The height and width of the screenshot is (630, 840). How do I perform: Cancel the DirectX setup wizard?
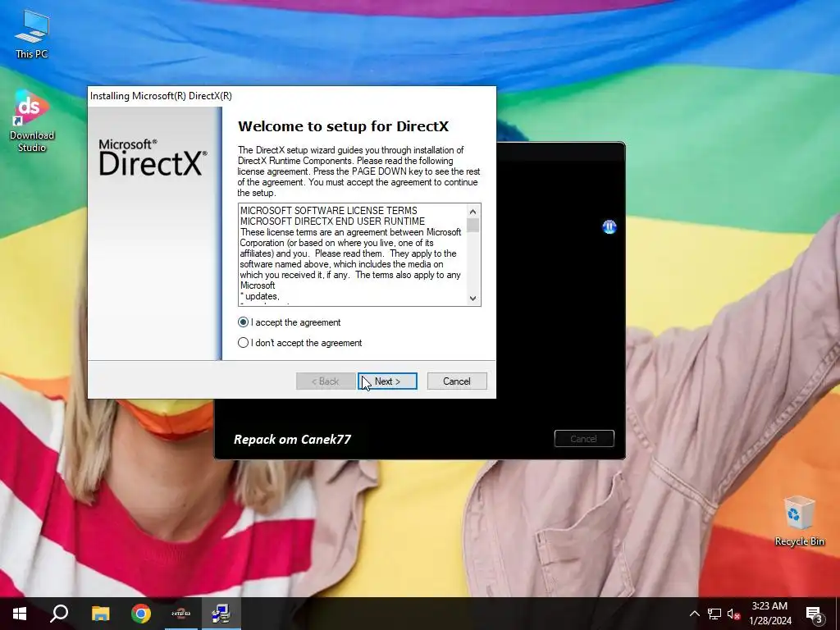[457, 381]
